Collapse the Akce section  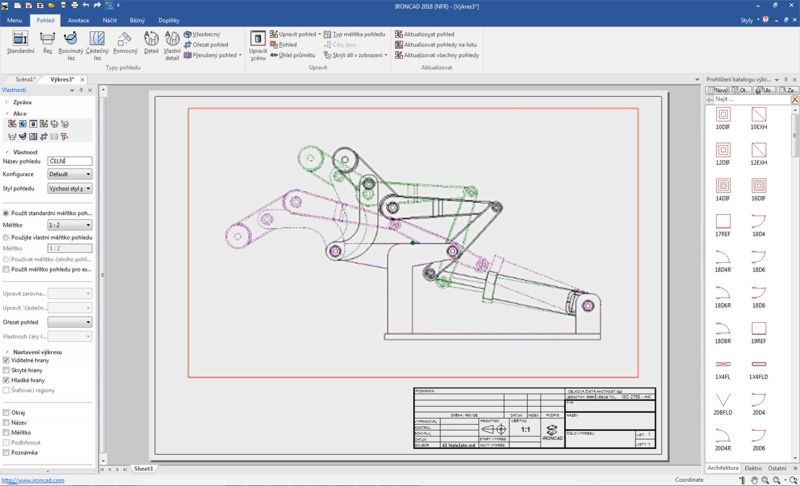pos(7,113)
